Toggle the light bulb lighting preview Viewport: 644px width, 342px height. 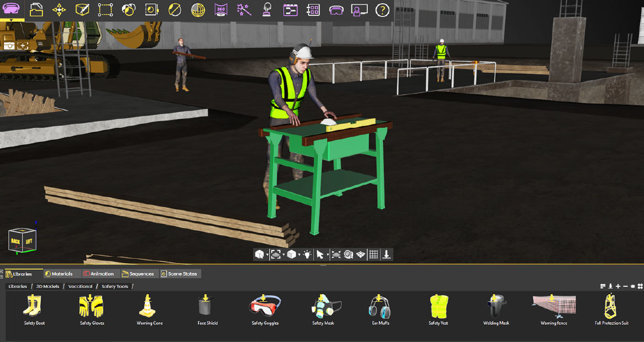(306, 254)
